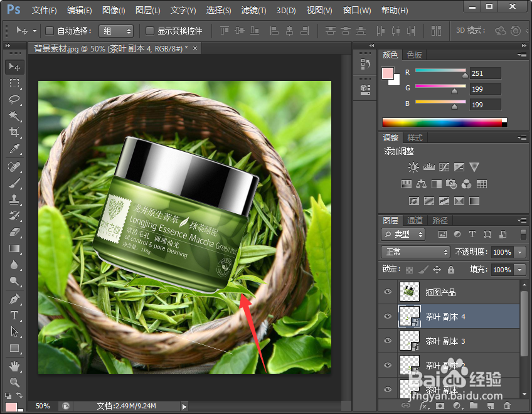Click the G value input field
This screenshot has height=414, width=532.
tap(485, 89)
